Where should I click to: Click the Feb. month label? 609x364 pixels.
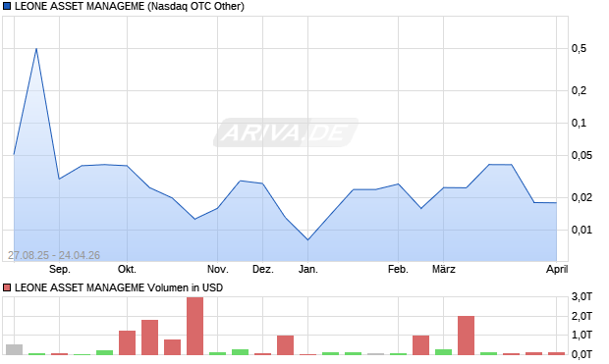click(398, 269)
